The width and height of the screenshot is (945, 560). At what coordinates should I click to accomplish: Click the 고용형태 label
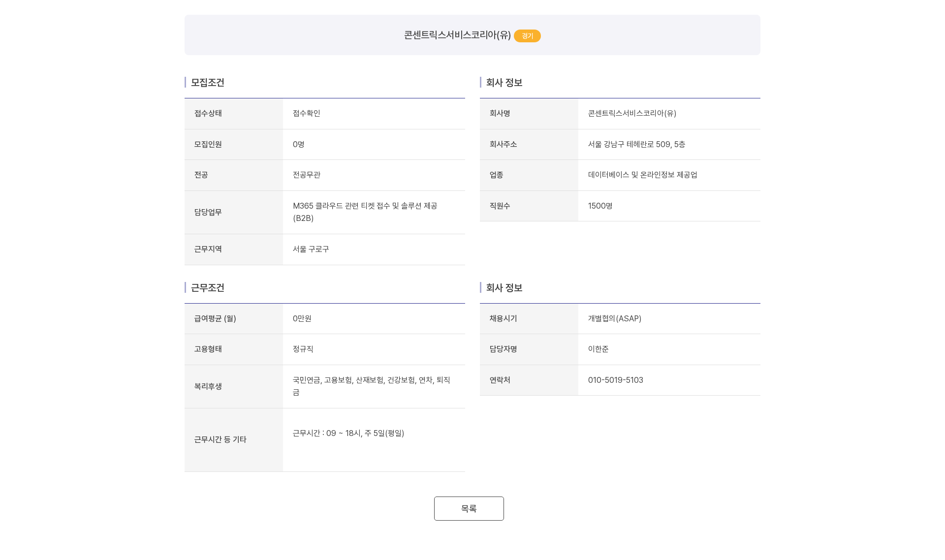[208, 349]
